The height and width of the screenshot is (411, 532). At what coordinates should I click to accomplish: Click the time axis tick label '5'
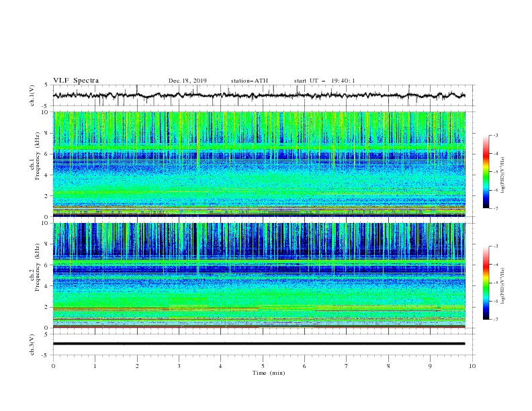[263, 366]
